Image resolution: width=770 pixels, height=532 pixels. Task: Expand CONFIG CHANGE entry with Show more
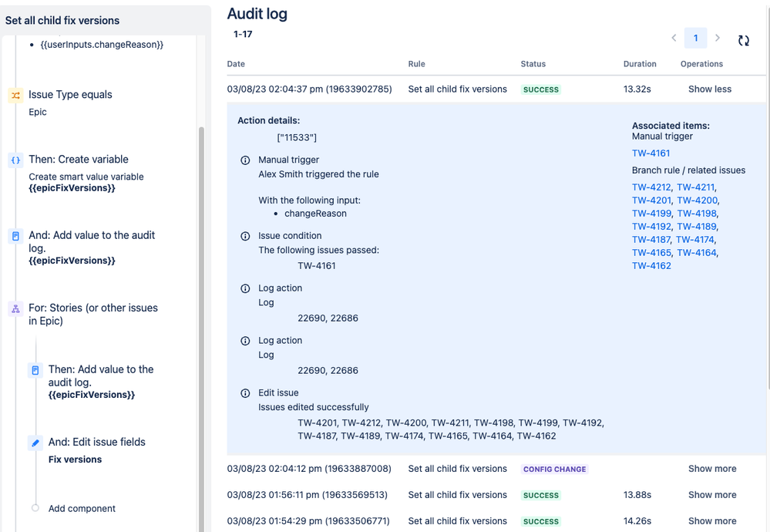(712, 469)
